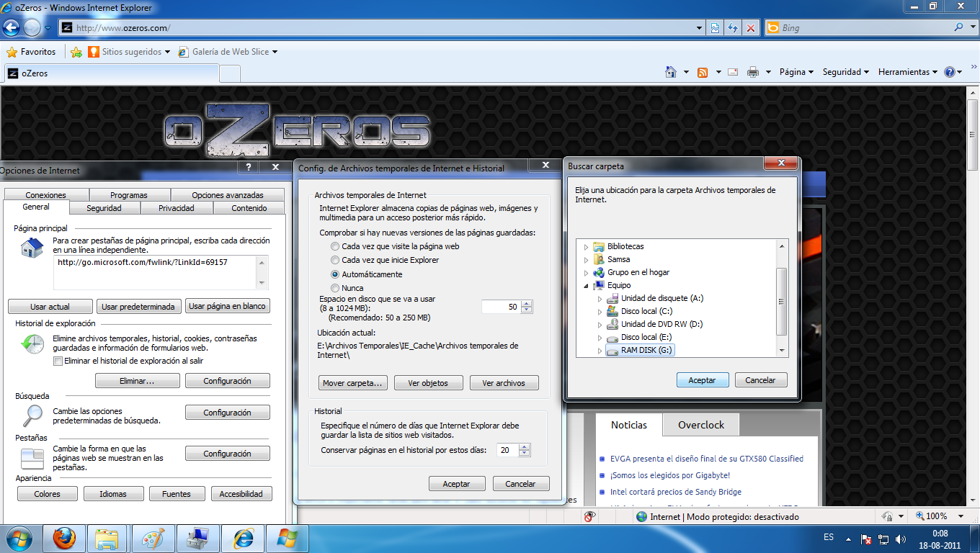Click the 'Ver objetos' button
The image size is (980, 553).
[x=428, y=383]
